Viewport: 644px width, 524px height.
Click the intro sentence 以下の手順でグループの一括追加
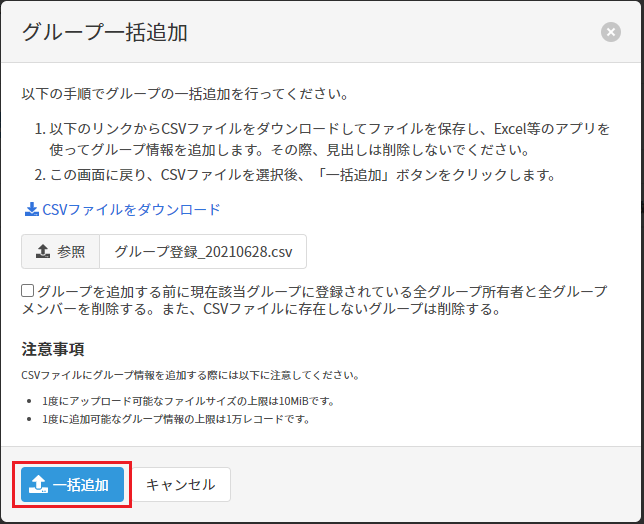pos(185,94)
